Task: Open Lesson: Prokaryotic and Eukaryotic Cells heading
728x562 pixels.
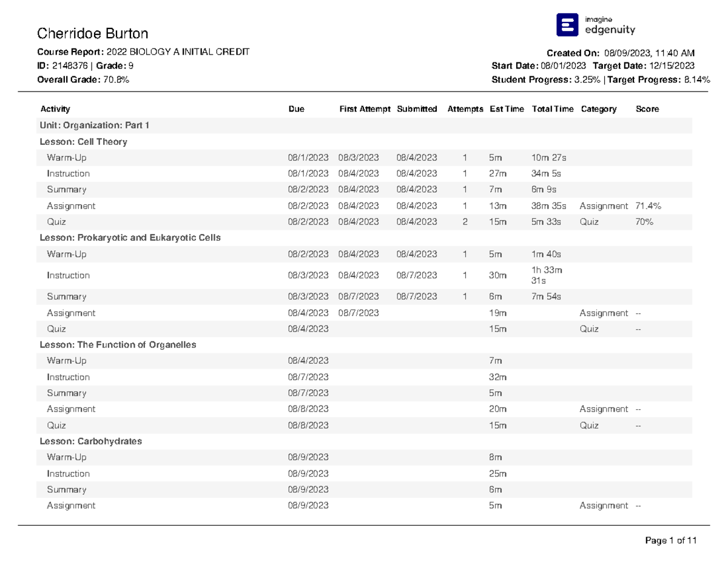Action: [130, 238]
